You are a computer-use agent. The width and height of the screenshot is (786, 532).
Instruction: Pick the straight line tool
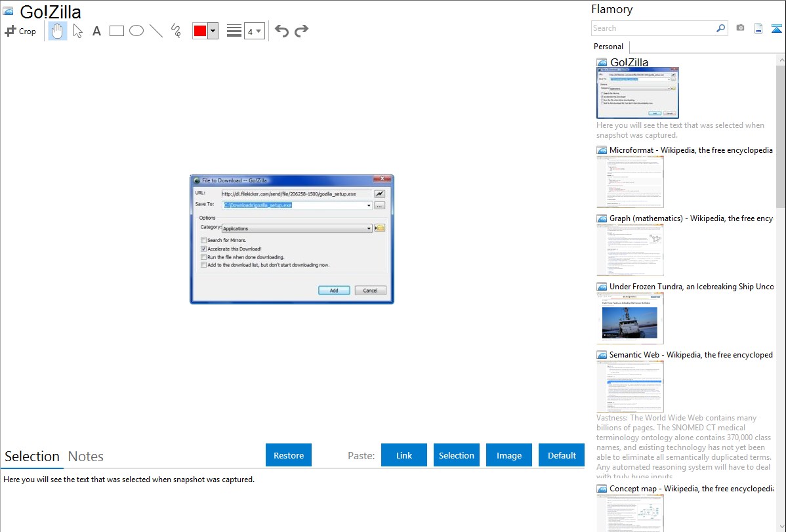[x=156, y=31]
